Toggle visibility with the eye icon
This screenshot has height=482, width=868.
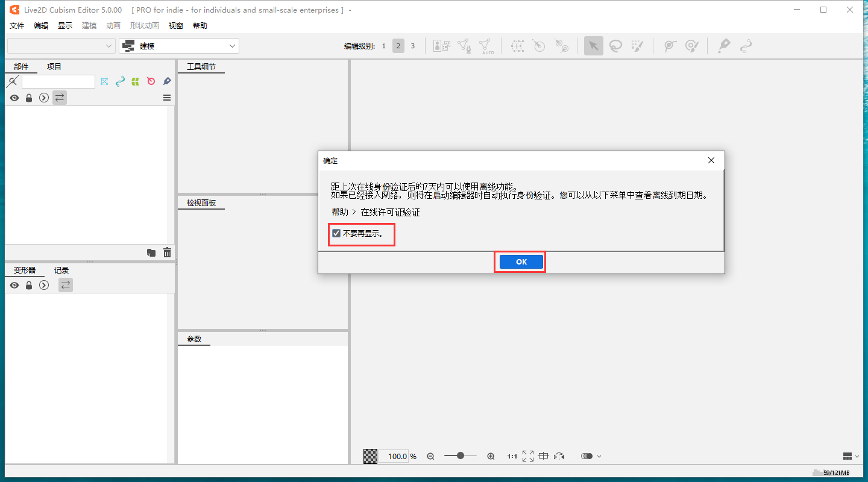[14, 97]
